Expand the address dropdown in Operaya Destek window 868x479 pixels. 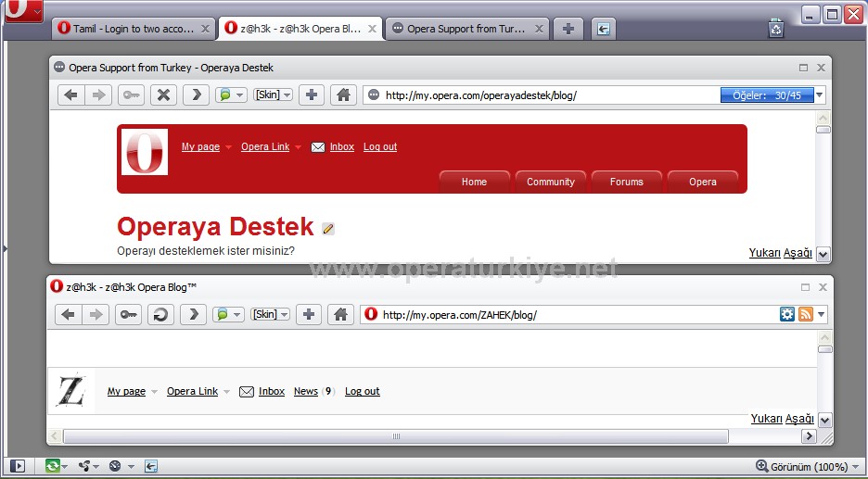pyautogui.click(x=820, y=95)
